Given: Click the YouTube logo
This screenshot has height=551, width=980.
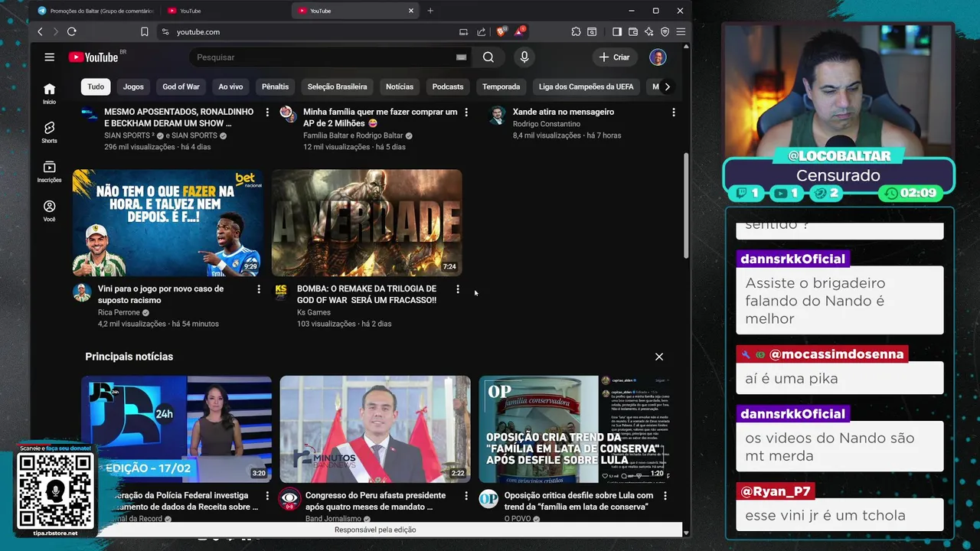Looking at the screenshot, I should (93, 57).
